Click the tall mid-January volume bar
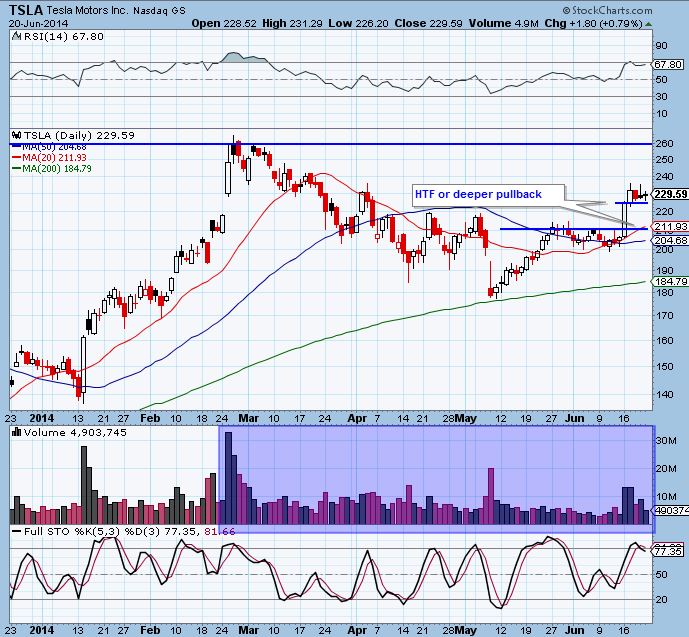The width and height of the screenshot is (689, 637). (84, 485)
